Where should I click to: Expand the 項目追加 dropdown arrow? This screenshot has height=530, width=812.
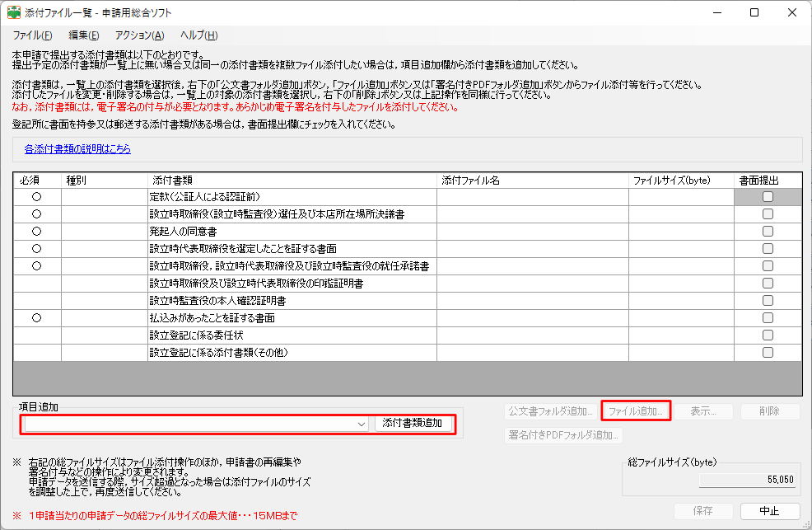click(x=362, y=424)
